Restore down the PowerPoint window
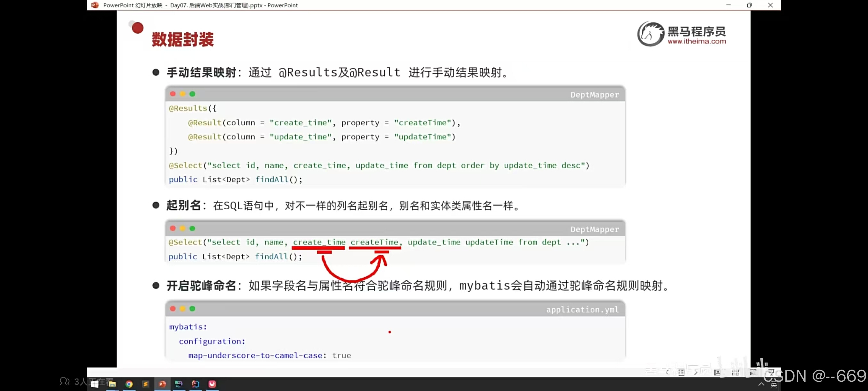This screenshot has width=868, height=391. (x=749, y=5)
